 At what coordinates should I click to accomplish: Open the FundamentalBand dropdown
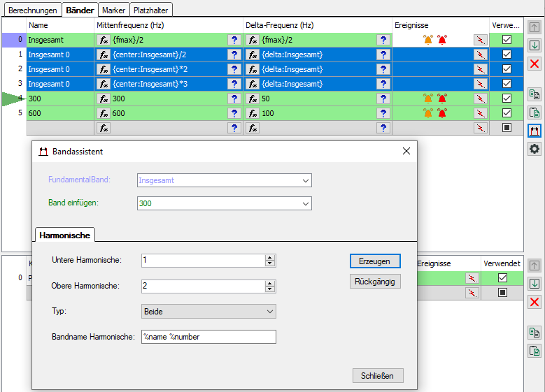click(x=306, y=180)
